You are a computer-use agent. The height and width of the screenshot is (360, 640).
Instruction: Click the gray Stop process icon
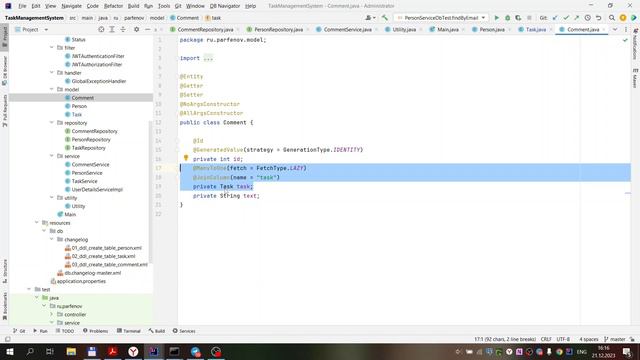(x=529, y=18)
